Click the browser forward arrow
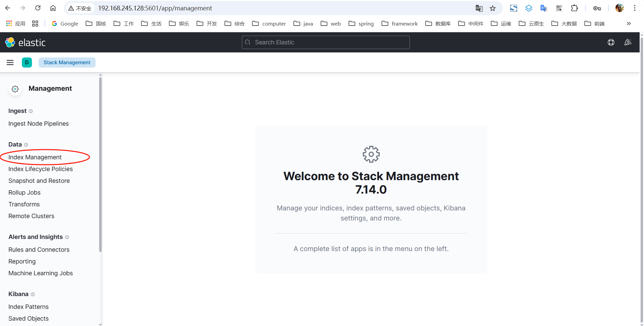Screen dimensions: 644x326 (x=23, y=8)
